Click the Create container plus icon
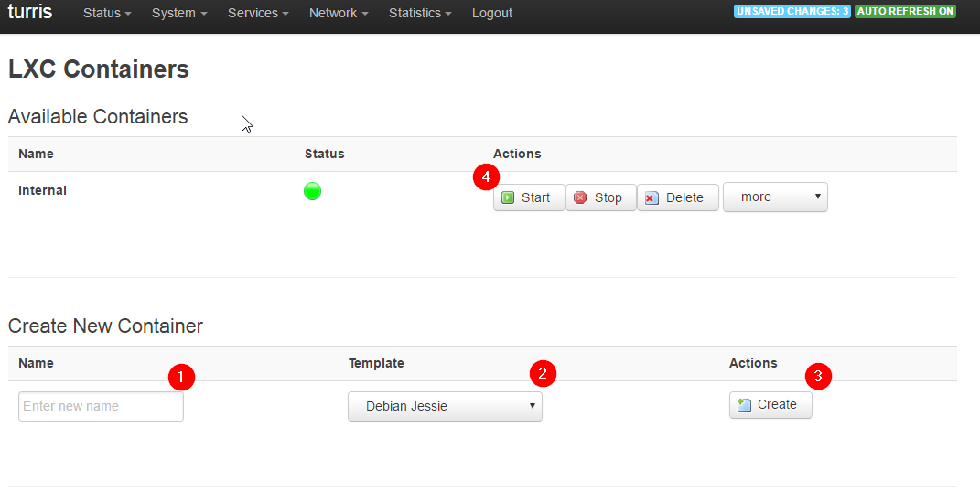The height and width of the screenshot is (491, 980). pyautogui.click(x=744, y=405)
